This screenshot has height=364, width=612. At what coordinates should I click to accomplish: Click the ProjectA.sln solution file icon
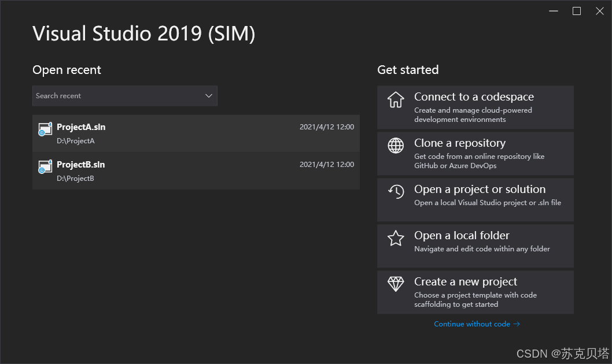pos(45,129)
